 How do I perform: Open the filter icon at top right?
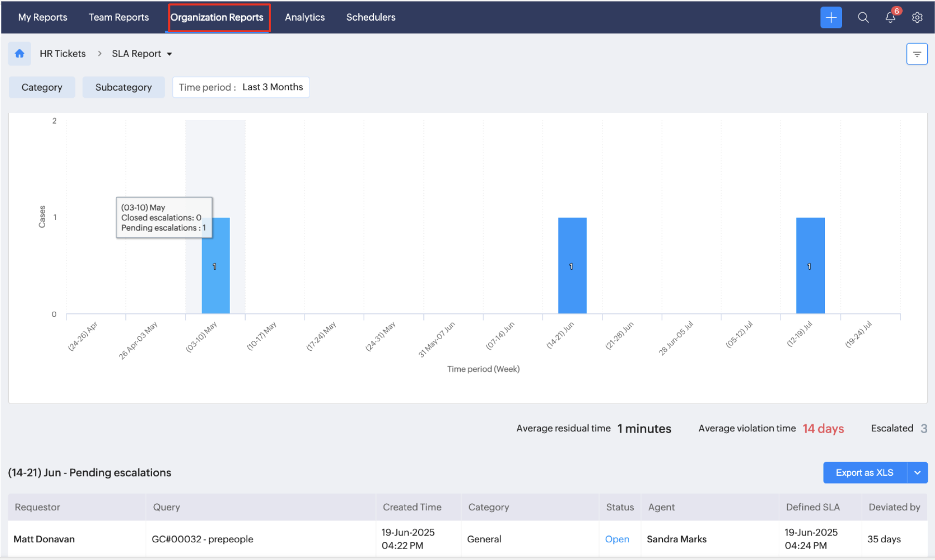click(917, 54)
